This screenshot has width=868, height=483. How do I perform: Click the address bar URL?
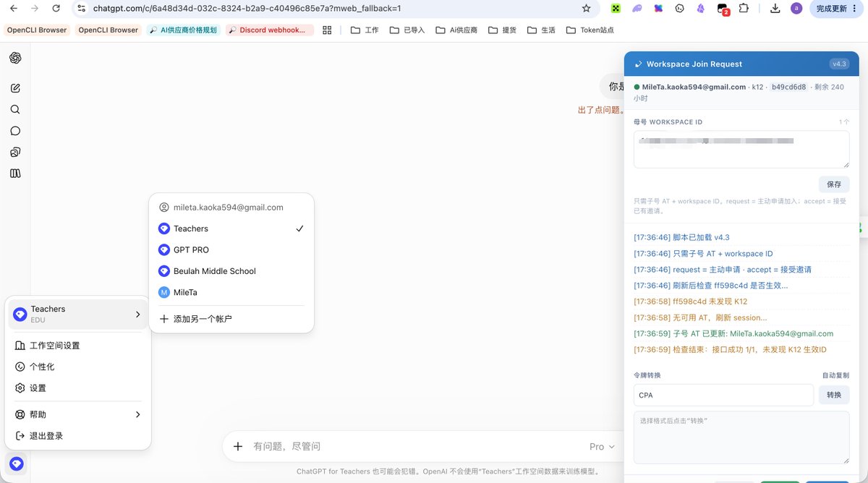247,9
